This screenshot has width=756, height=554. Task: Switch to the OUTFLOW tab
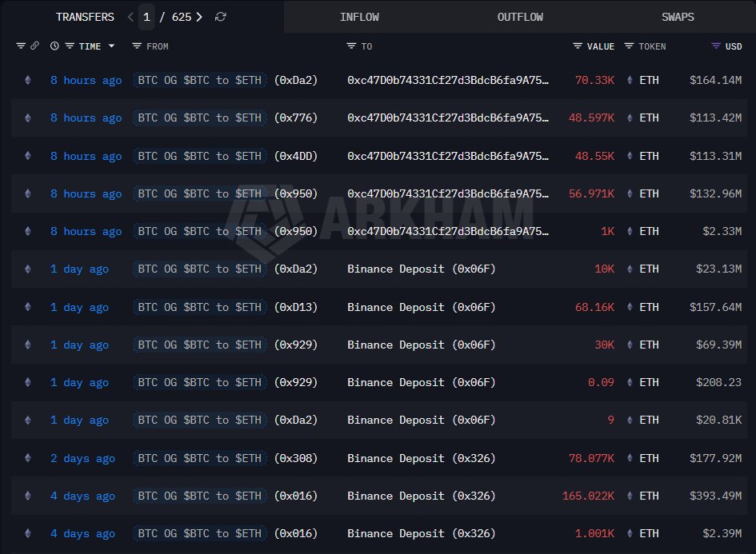coord(520,17)
